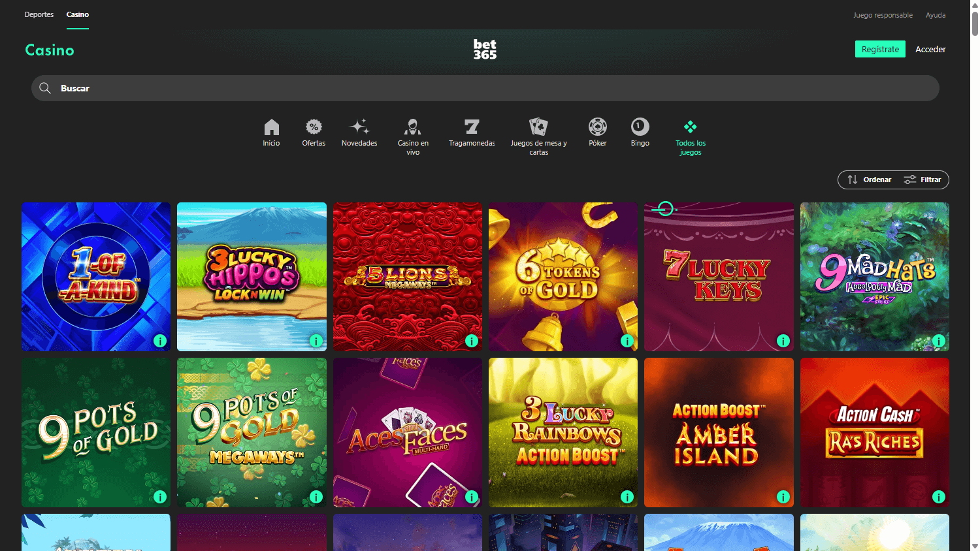Click the Regístrate button

(880, 48)
